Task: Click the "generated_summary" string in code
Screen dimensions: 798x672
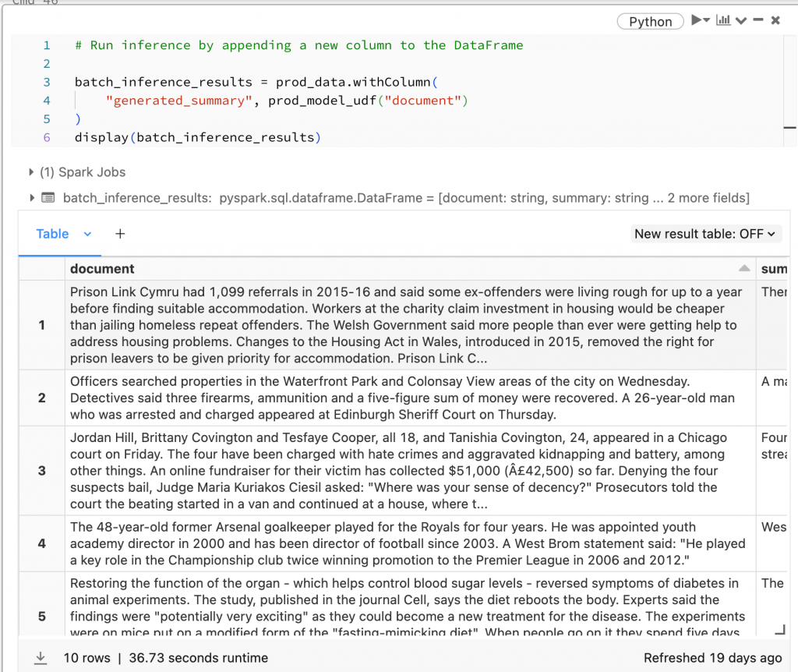Action: 178,101
